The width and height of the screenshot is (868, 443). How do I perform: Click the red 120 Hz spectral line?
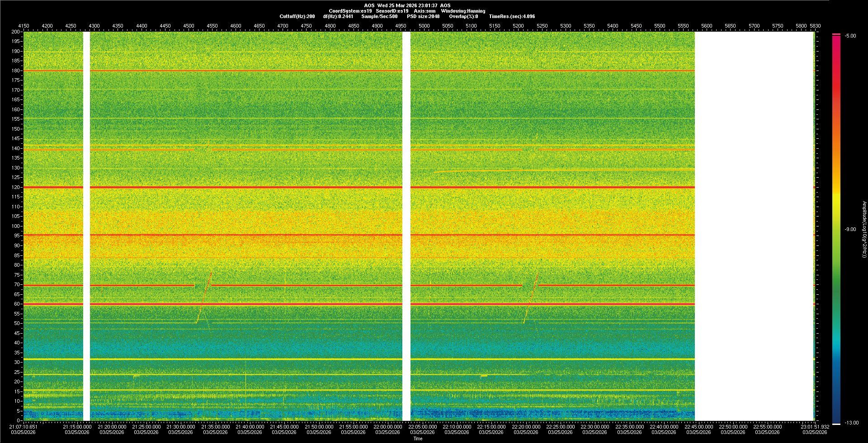click(x=271, y=187)
